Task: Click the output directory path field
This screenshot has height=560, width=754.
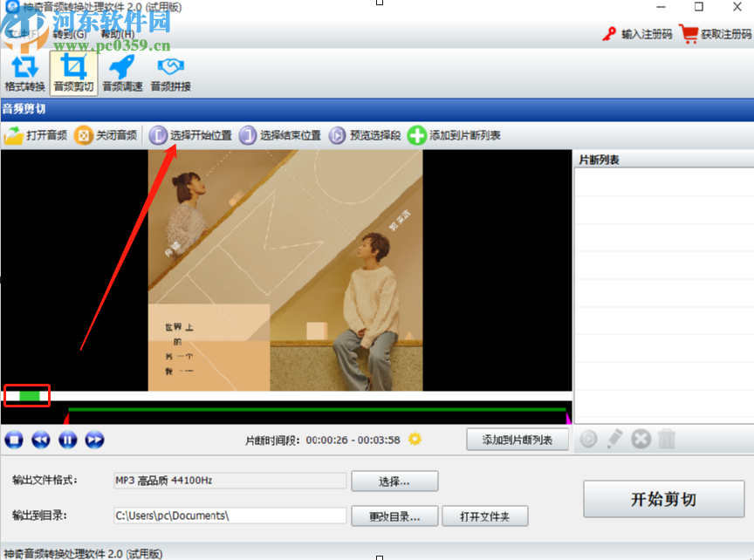Action: 230,516
